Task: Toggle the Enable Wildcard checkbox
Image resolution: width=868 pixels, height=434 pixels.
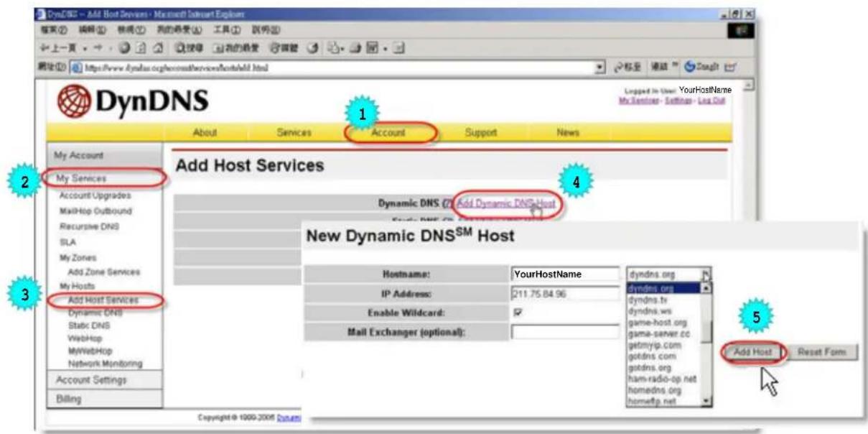Action: 517,313
